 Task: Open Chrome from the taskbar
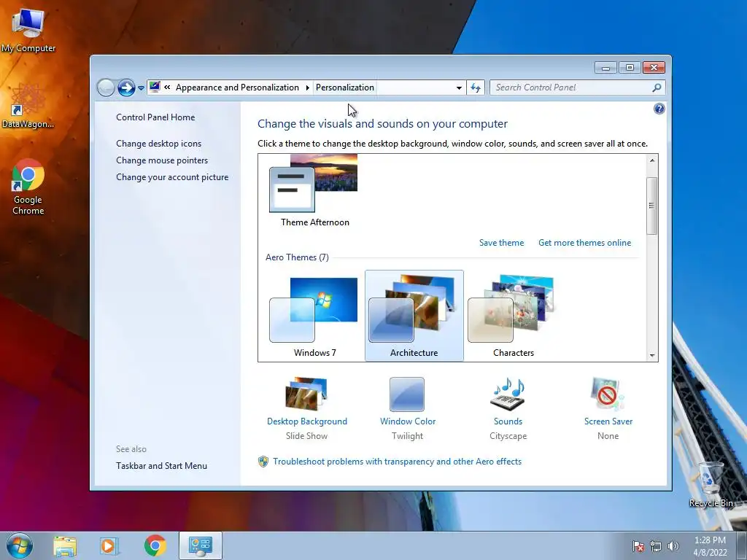(155, 546)
